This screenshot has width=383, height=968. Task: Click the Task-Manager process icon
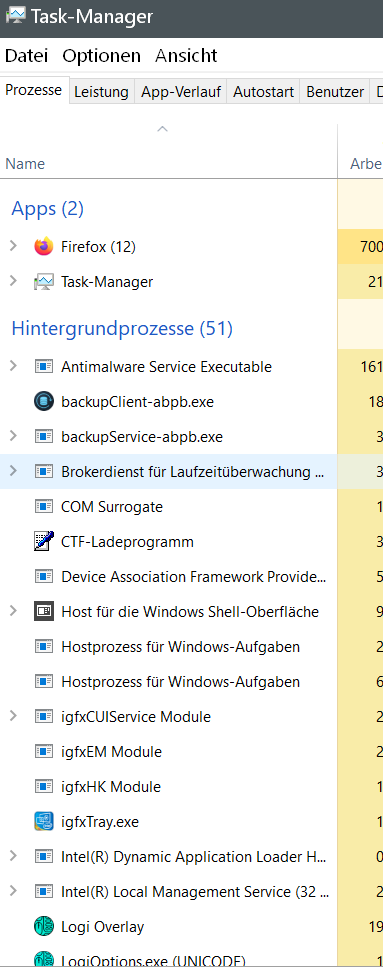pyautogui.click(x=44, y=282)
